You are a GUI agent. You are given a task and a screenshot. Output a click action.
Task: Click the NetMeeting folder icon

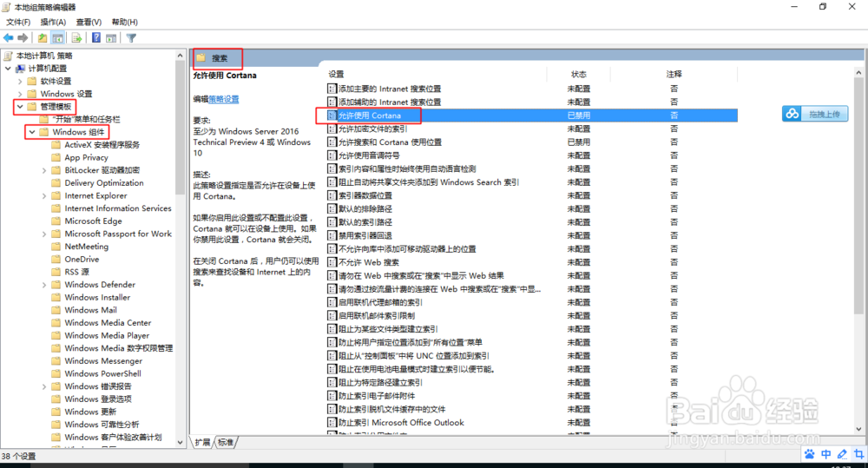(56, 247)
